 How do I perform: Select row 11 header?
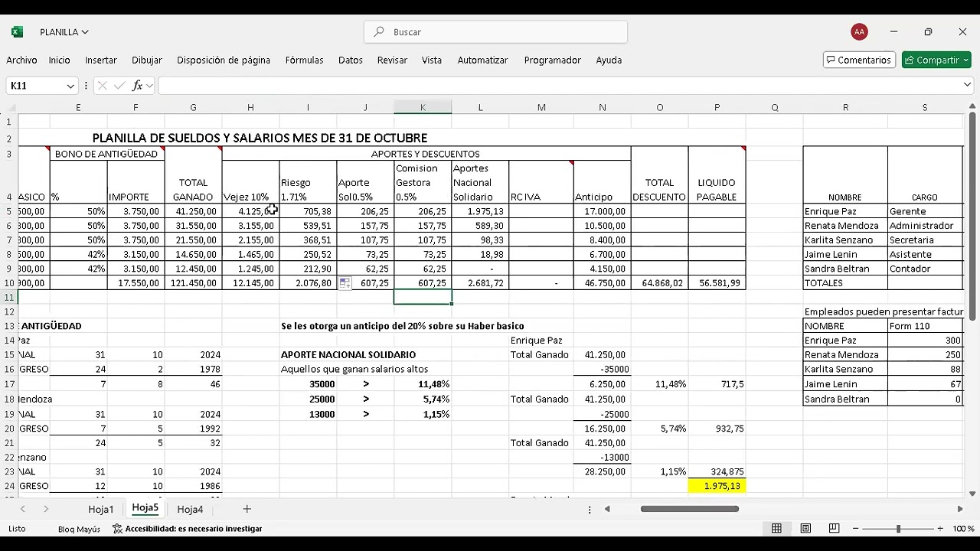[9, 297]
